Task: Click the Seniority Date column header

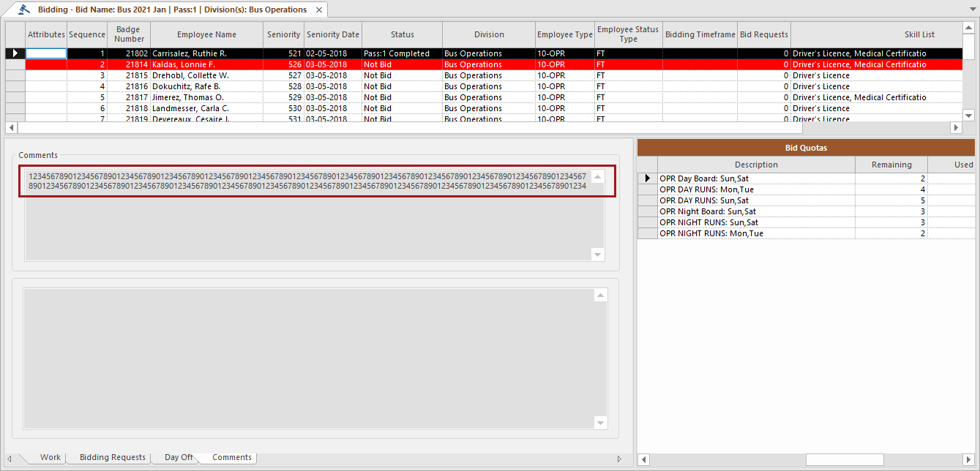Action: (x=333, y=34)
